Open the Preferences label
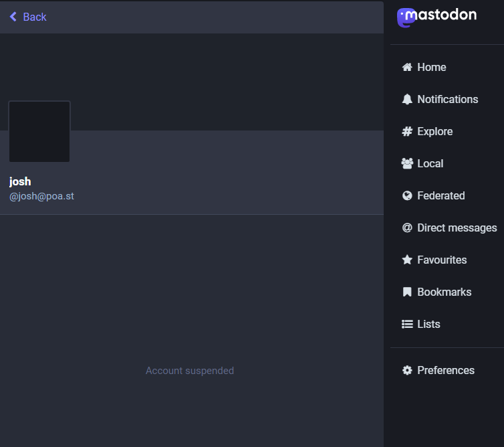504x447 pixels. tap(446, 370)
